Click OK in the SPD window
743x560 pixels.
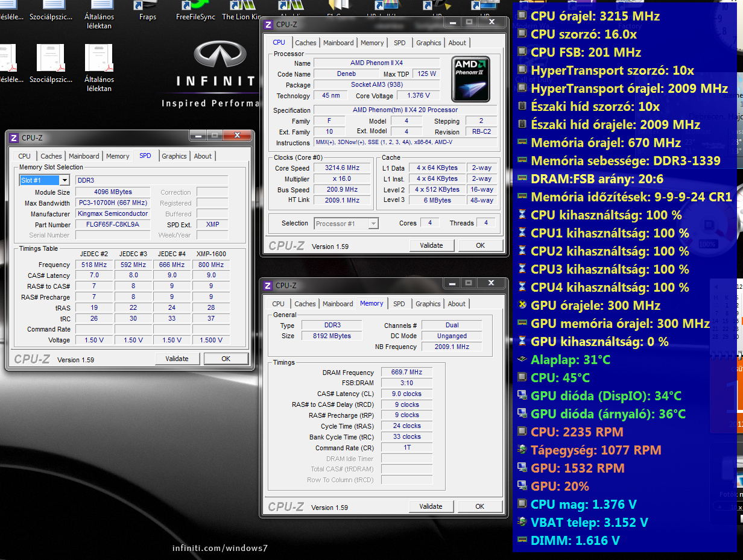[226, 359]
